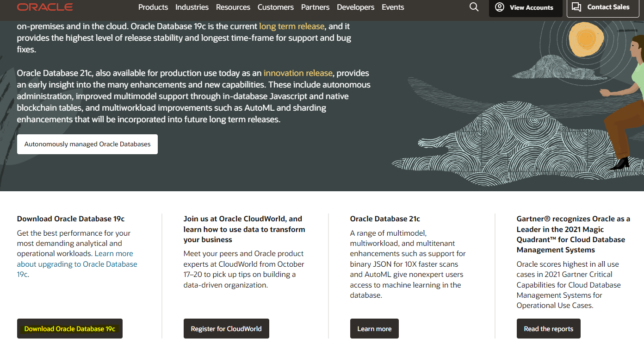This screenshot has height=345, width=644.
Task: Click the Oracle scores highest description text
Action: pyautogui.click(x=569, y=285)
